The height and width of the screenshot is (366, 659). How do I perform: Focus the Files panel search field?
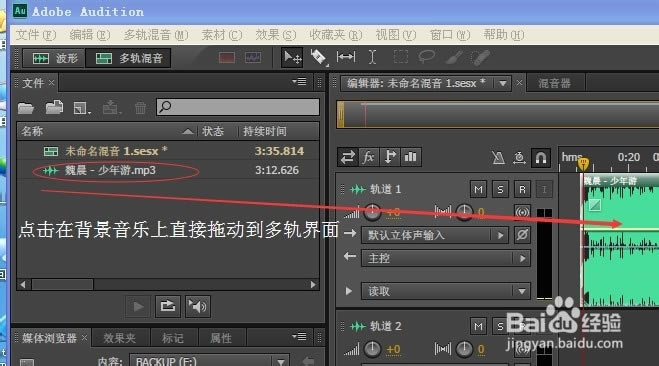point(238,107)
